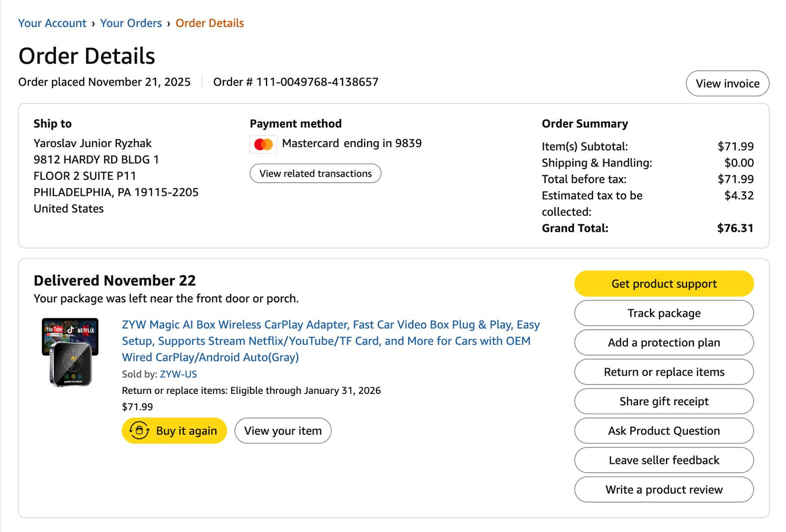Open View your item
The width and height of the screenshot is (786, 532).
point(283,431)
